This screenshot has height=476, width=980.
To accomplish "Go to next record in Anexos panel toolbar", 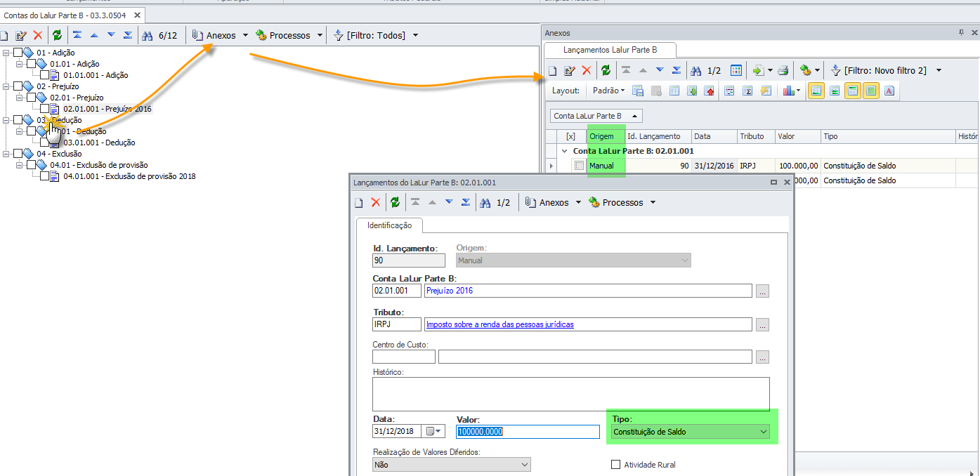I will (x=660, y=70).
